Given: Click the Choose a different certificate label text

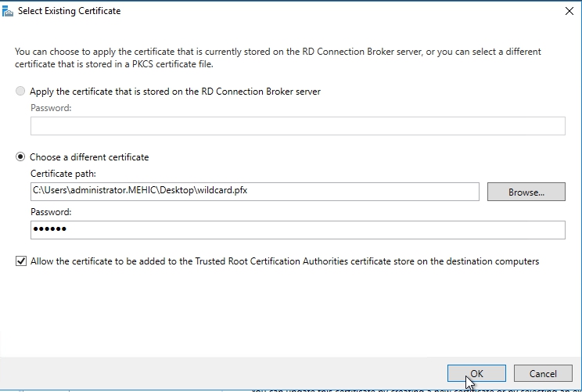Looking at the screenshot, I should coord(89,157).
